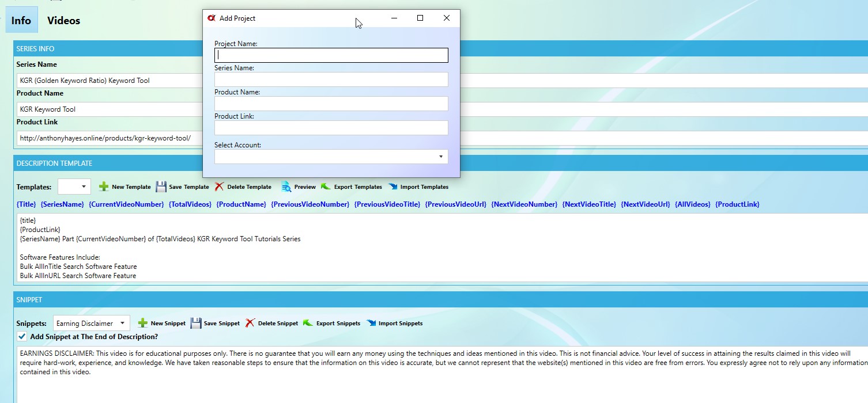Insert the {TotalVideos} placeholder
The height and width of the screenshot is (403, 868).
(x=190, y=204)
